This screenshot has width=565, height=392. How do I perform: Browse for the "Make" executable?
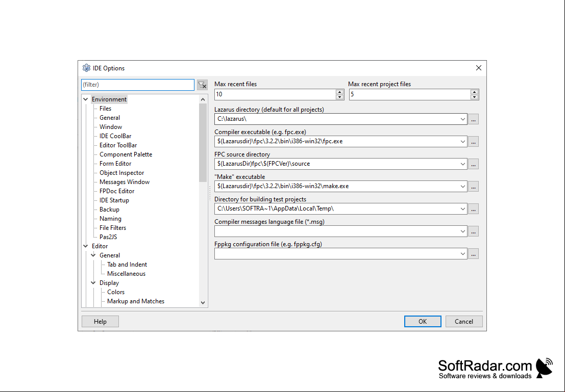474,187
